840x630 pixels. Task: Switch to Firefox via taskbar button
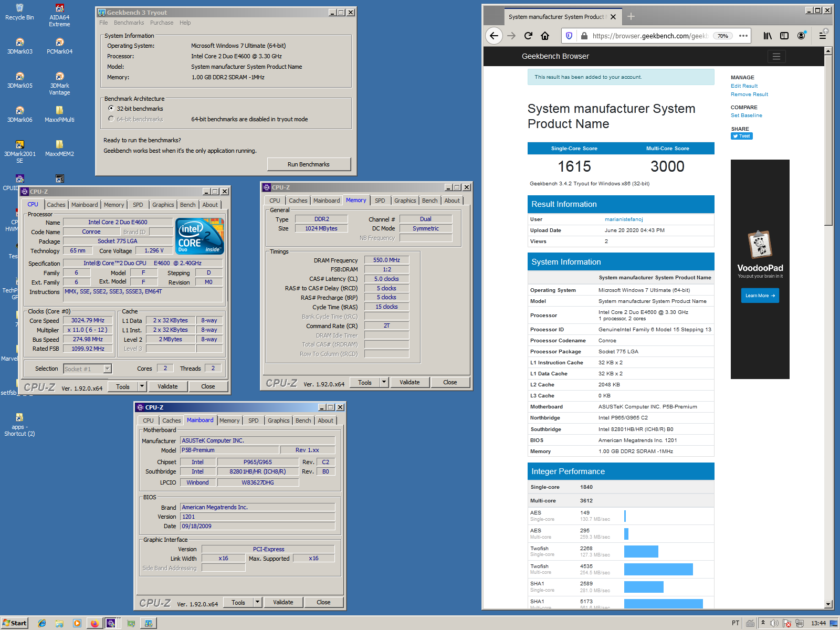94,623
